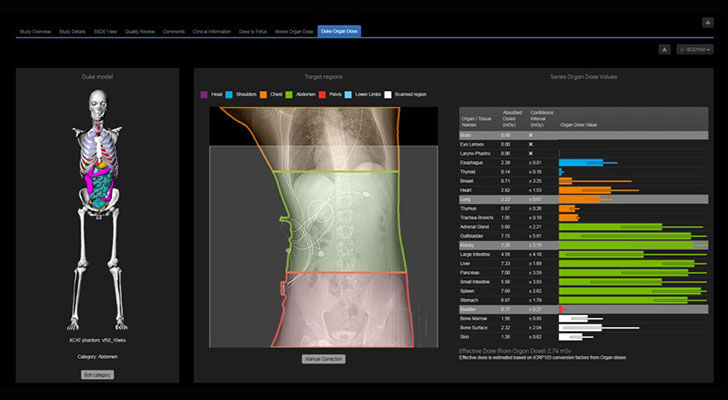Switch to Clinical Information tab

coord(212,32)
